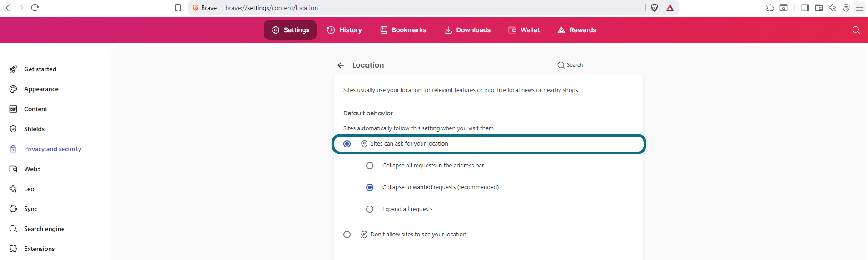868x260 pixels.
Task: Open the Bookmarks tab
Action: (x=403, y=30)
